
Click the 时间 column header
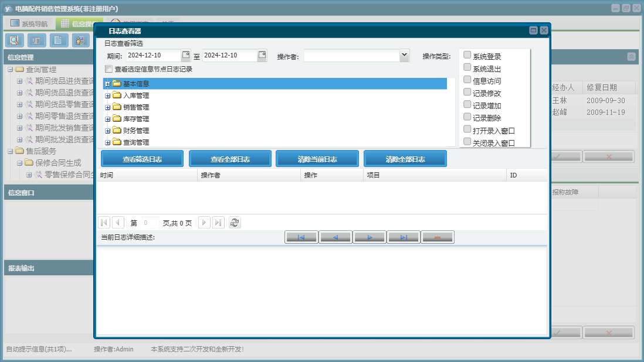pyautogui.click(x=147, y=175)
